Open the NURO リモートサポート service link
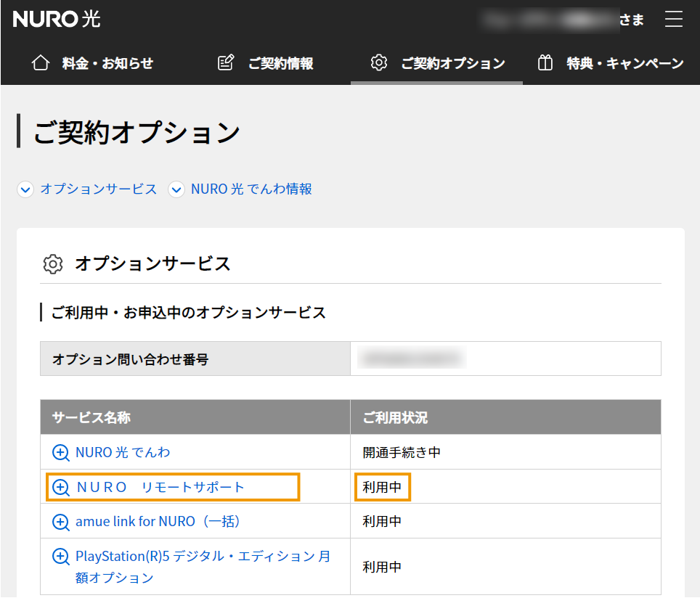700x598 pixels. 160,487
